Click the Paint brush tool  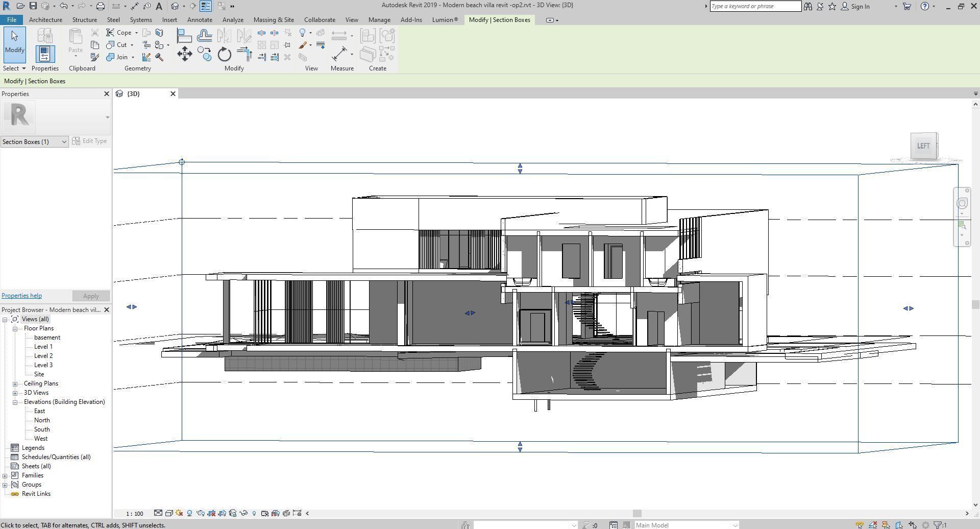click(x=303, y=45)
